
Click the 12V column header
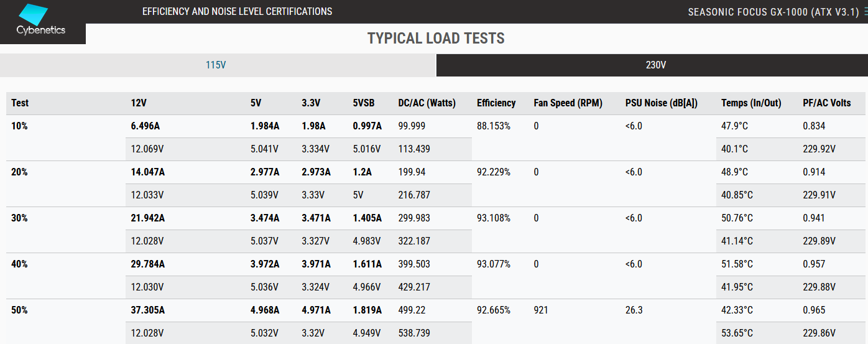click(x=139, y=103)
